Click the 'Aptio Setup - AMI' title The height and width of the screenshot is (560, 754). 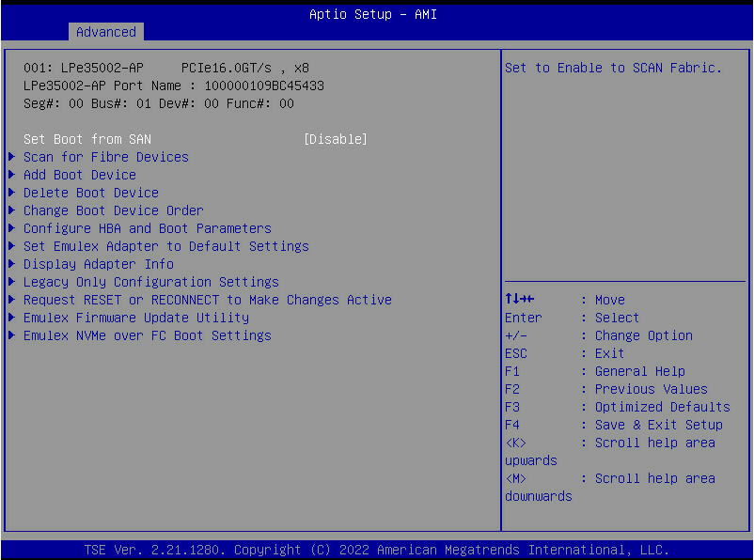point(373,14)
